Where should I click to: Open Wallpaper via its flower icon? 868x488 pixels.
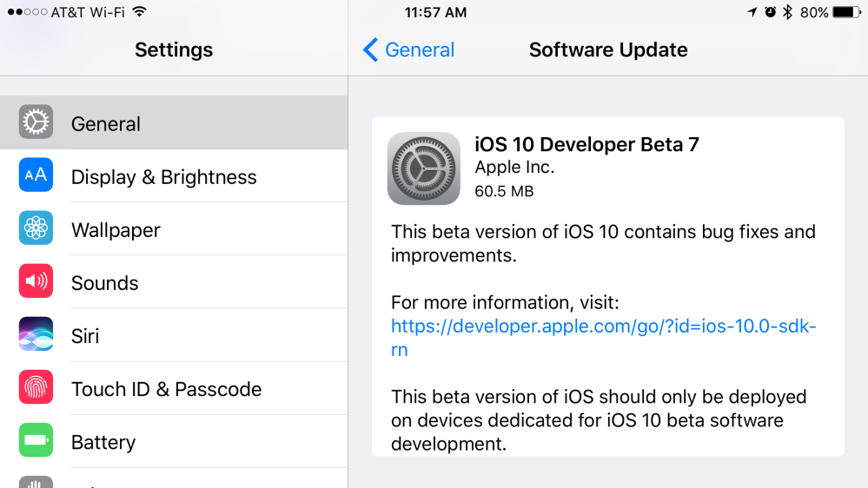(36, 228)
